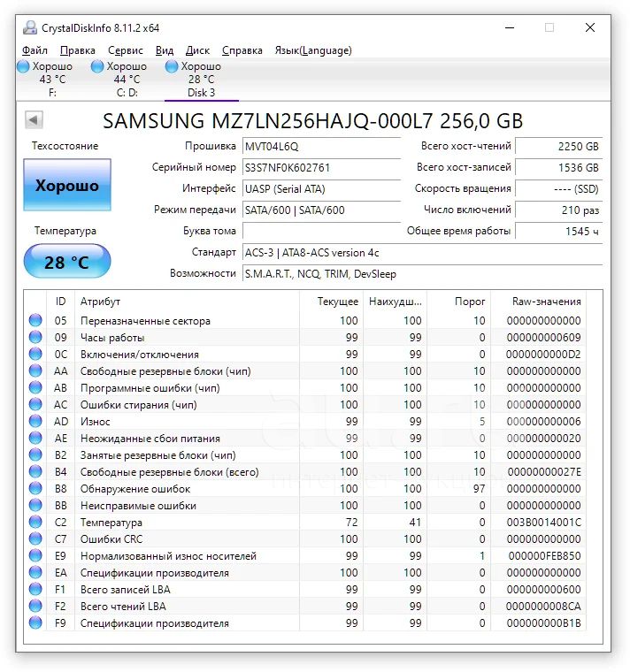The height and width of the screenshot is (672, 630).
Task: Click status orb for C7 Ошибки CRC
Action: coord(35,538)
